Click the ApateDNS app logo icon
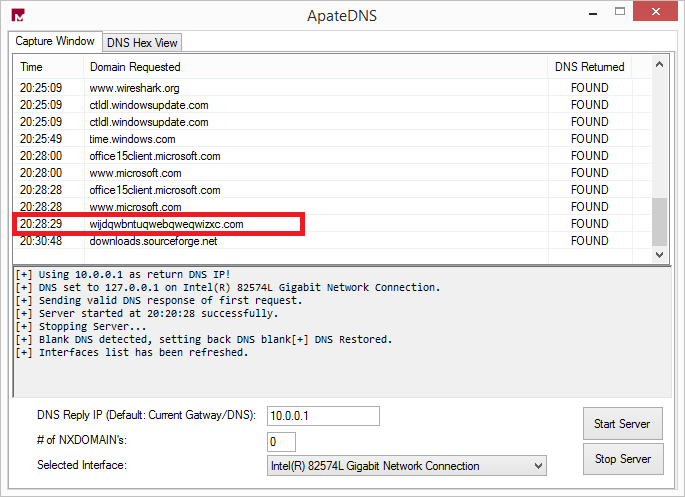This screenshot has width=685, height=497. pyautogui.click(x=18, y=15)
